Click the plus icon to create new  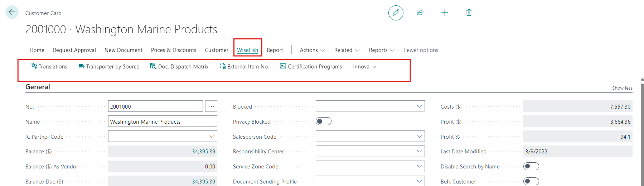pos(445,13)
